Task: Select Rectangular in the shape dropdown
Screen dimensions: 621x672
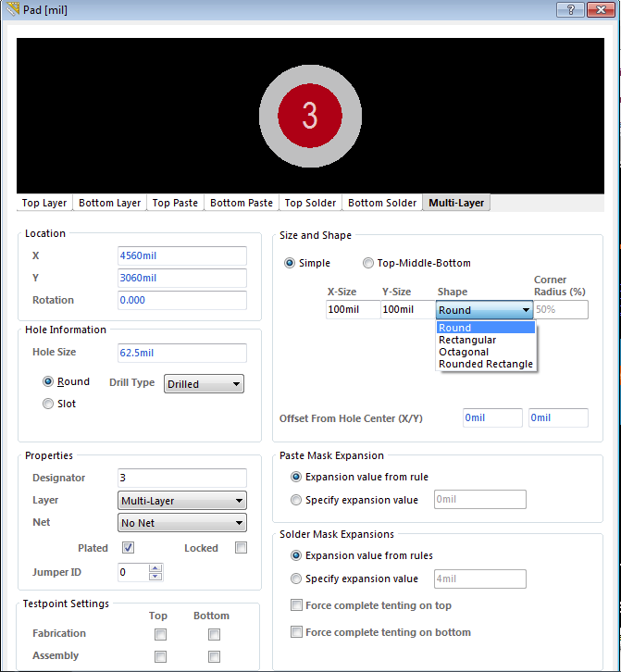Action: [x=467, y=340]
